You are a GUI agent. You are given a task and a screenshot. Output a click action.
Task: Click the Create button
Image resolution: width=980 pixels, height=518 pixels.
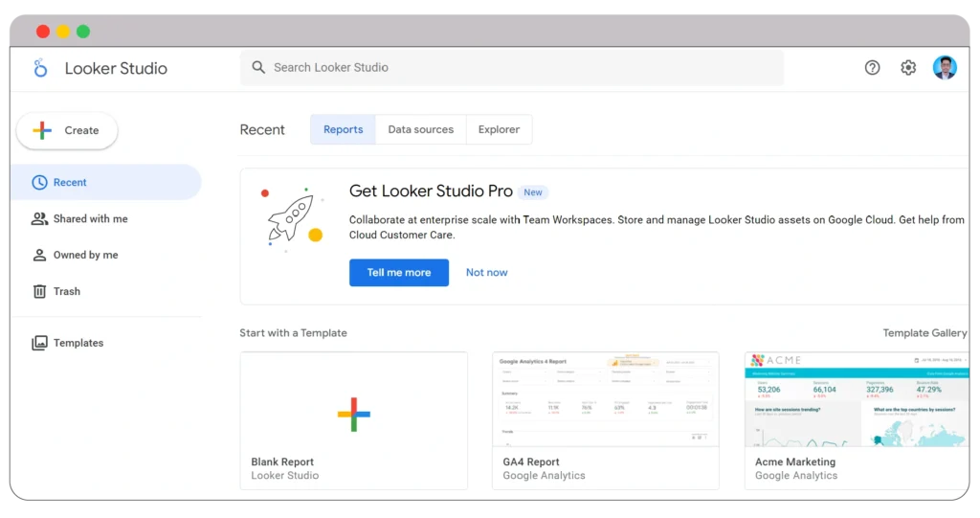point(67,130)
